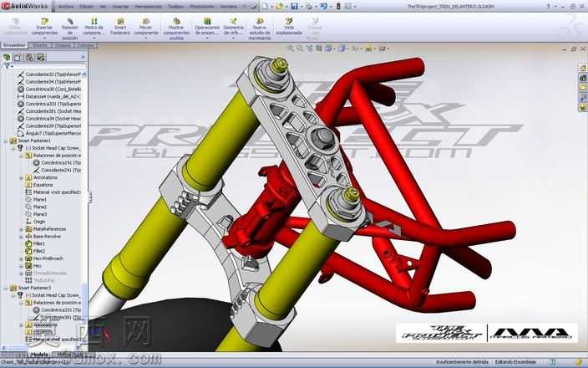Click Mover componente icon
588x368 pixels.
(146, 22)
